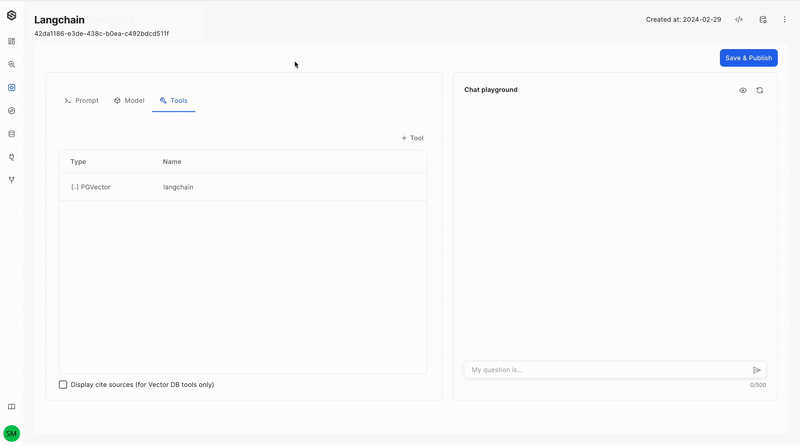Select the langchain tool name
The image size is (800, 445).
(178, 187)
